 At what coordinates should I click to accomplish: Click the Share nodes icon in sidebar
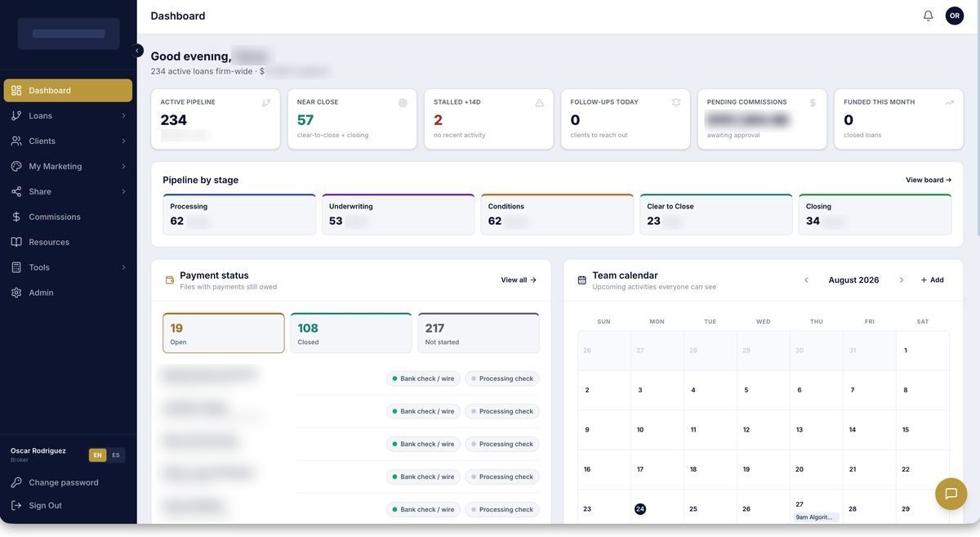(x=16, y=192)
